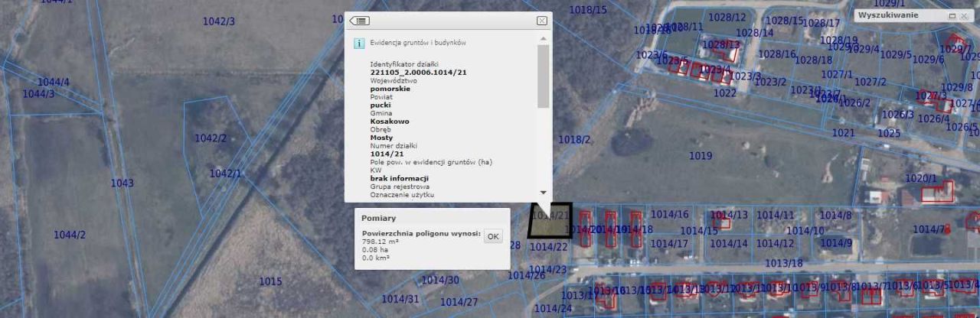Select parcel 1029/8 on the map
Image resolution: width=980 pixels, height=318 pixels.
click(x=956, y=88)
